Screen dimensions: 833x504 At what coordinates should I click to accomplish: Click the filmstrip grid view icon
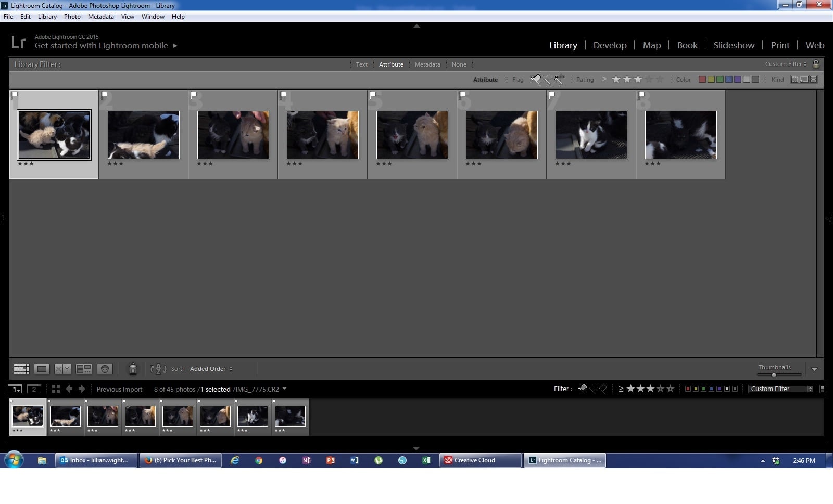pyautogui.click(x=56, y=389)
